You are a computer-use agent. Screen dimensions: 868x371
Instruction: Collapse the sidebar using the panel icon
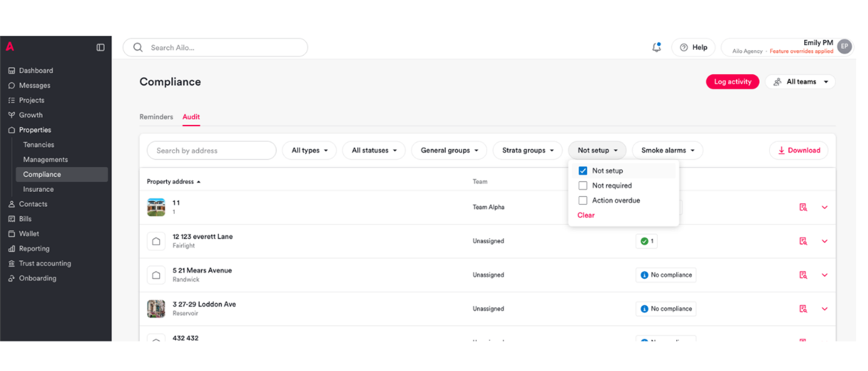101,47
